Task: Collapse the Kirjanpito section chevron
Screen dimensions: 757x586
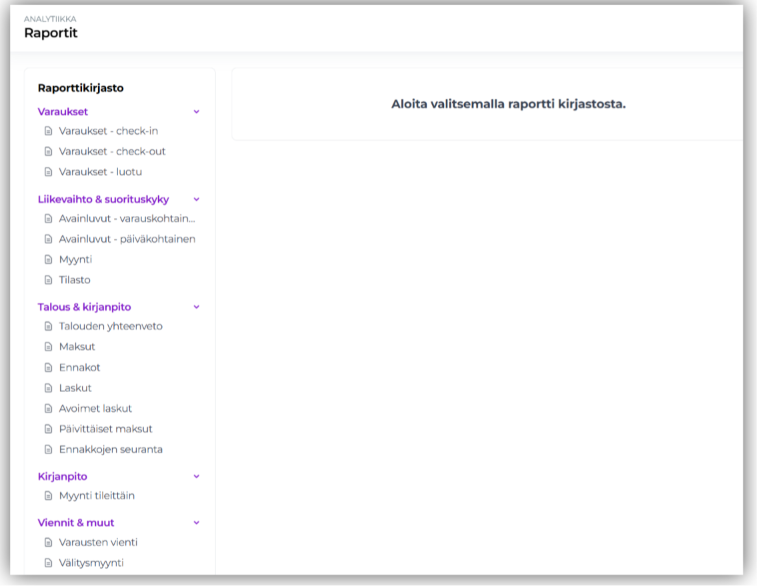Action: click(196, 476)
